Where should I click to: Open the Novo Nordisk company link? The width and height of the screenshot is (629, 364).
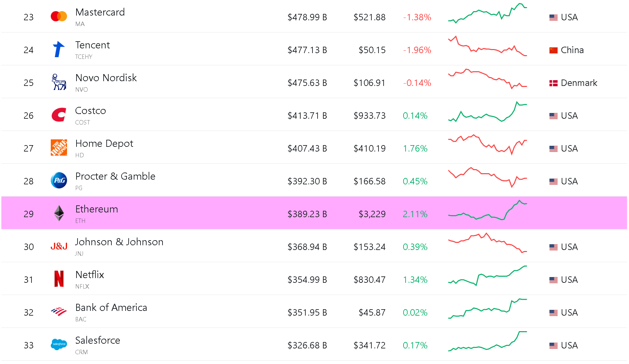point(106,78)
